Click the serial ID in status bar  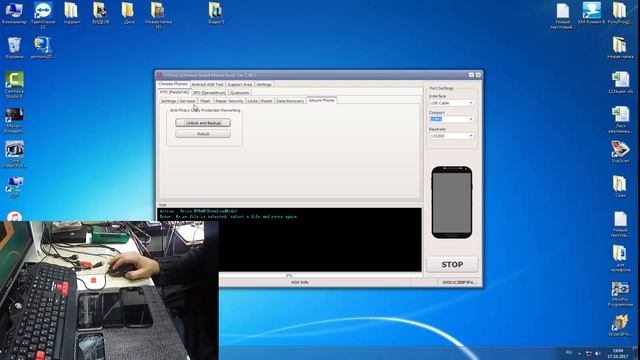click(459, 282)
